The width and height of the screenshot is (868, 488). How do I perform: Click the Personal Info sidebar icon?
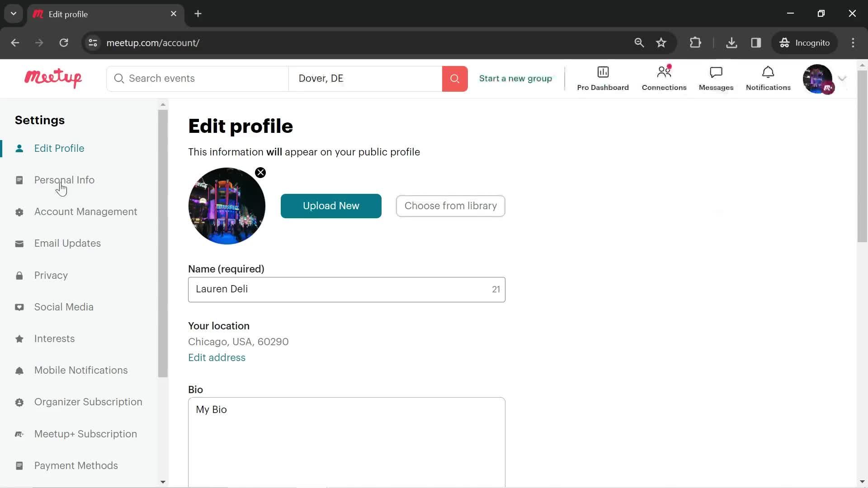point(19,180)
